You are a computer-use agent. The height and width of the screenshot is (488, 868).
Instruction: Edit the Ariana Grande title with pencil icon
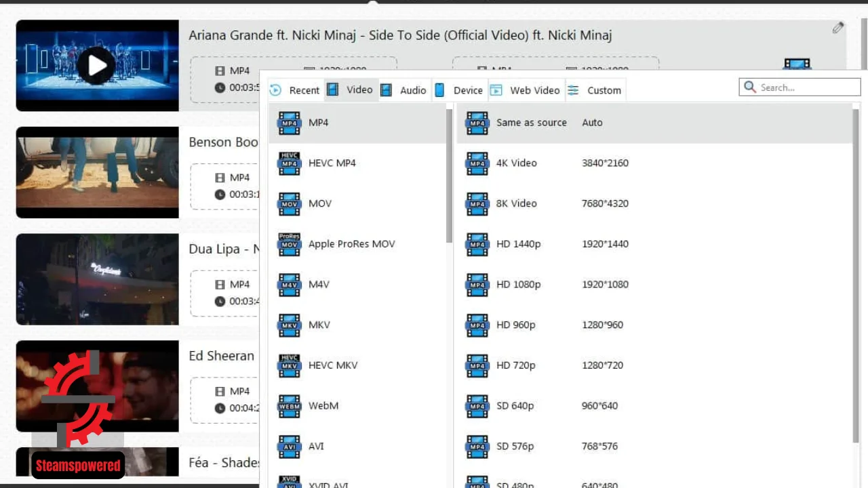coord(838,28)
